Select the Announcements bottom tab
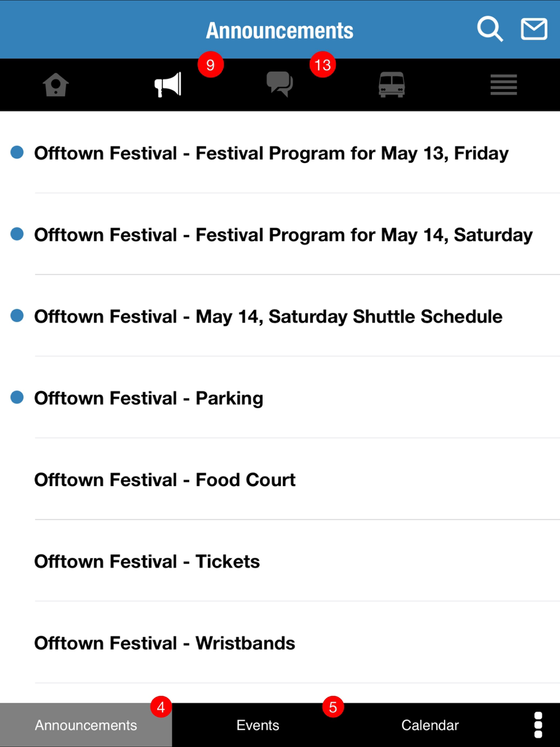560x747 pixels. [86, 725]
